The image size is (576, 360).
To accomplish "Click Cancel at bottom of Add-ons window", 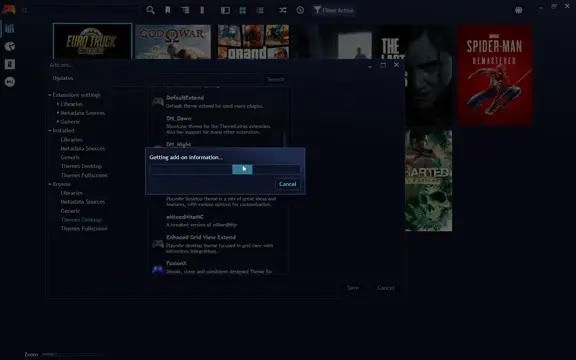I will point(386,288).
